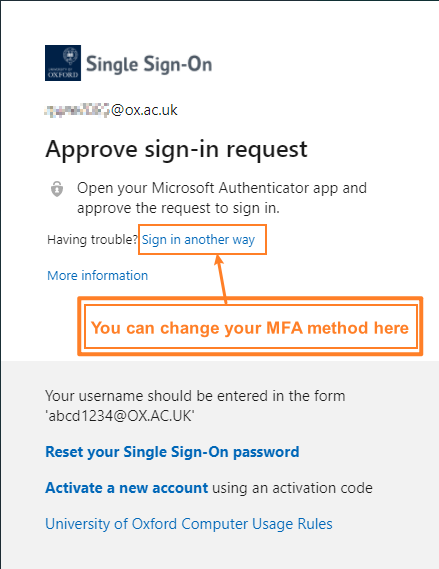
Task: Click the 'Having trouble?' label
Action: click(x=93, y=240)
